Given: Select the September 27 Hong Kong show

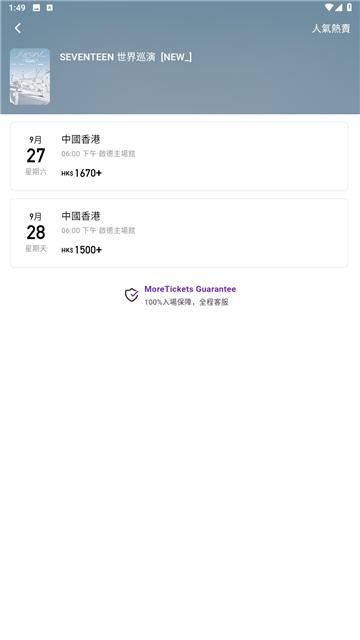Looking at the screenshot, I should point(179,156).
